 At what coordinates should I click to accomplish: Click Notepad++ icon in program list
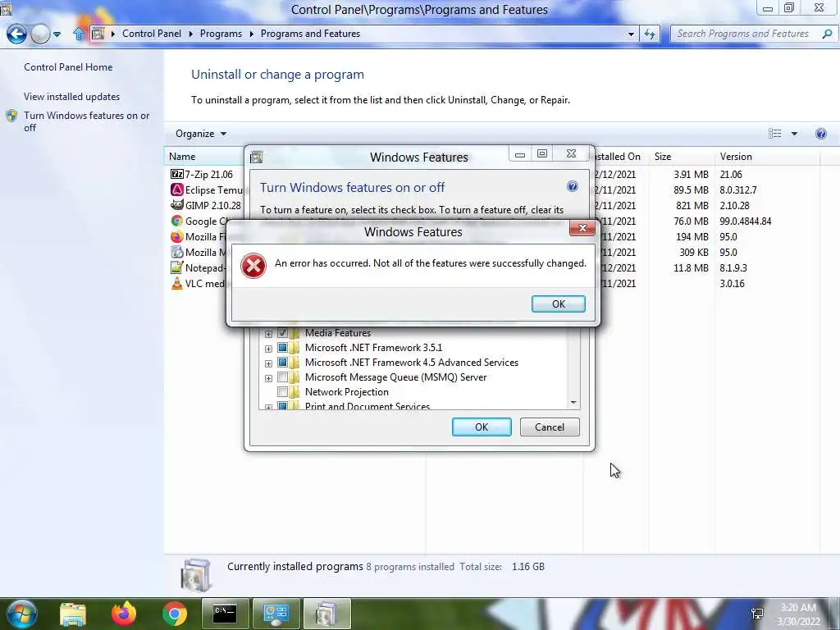coord(177,267)
